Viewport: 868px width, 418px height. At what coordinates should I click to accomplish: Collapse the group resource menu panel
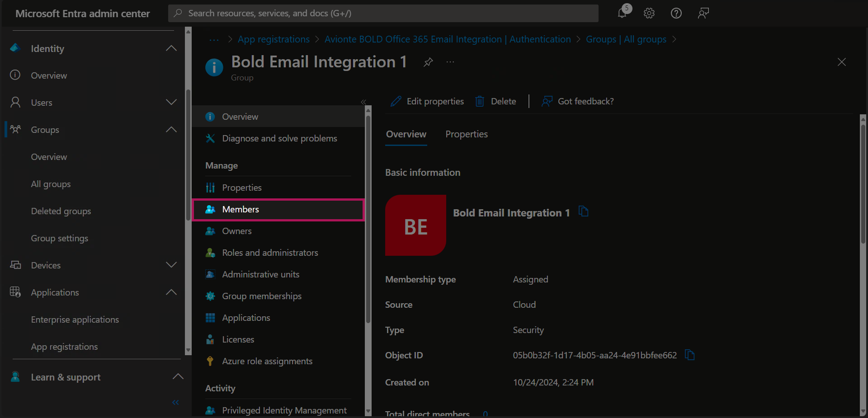[363, 102]
